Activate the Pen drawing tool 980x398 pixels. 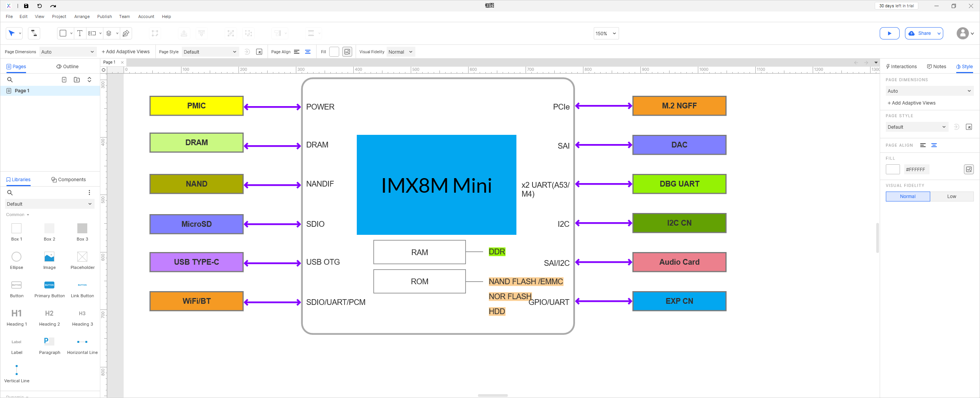point(126,33)
